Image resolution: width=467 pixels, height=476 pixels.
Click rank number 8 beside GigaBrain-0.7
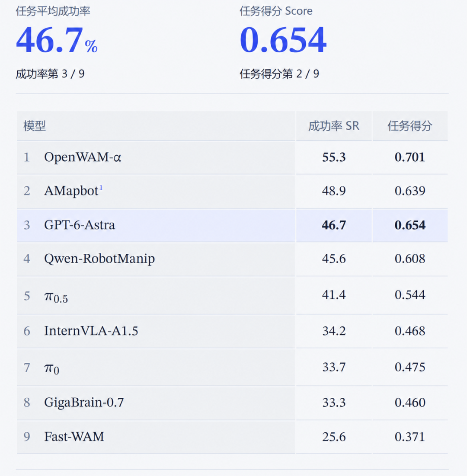[27, 403]
